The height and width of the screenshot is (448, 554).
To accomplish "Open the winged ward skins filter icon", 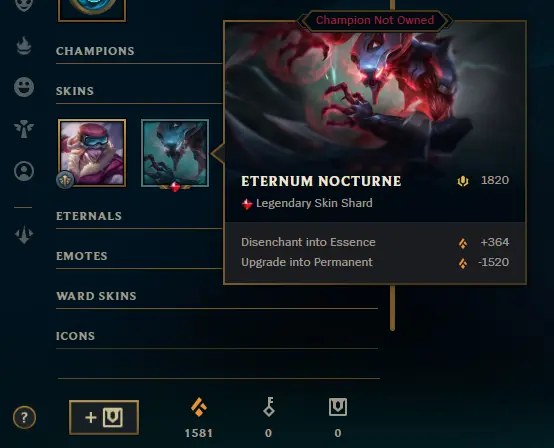I will 24,129.
